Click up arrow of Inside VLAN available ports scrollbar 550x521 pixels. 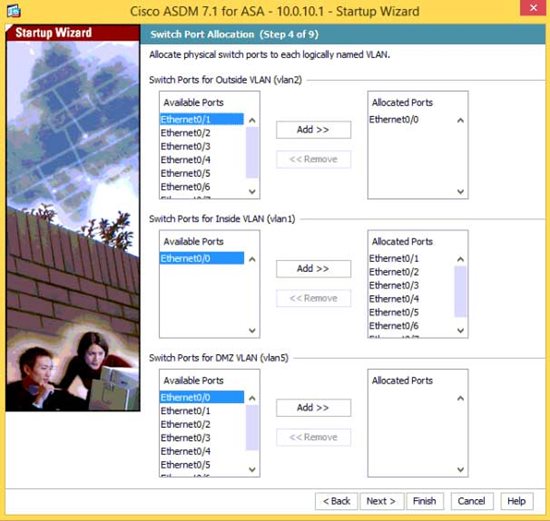point(252,259)
